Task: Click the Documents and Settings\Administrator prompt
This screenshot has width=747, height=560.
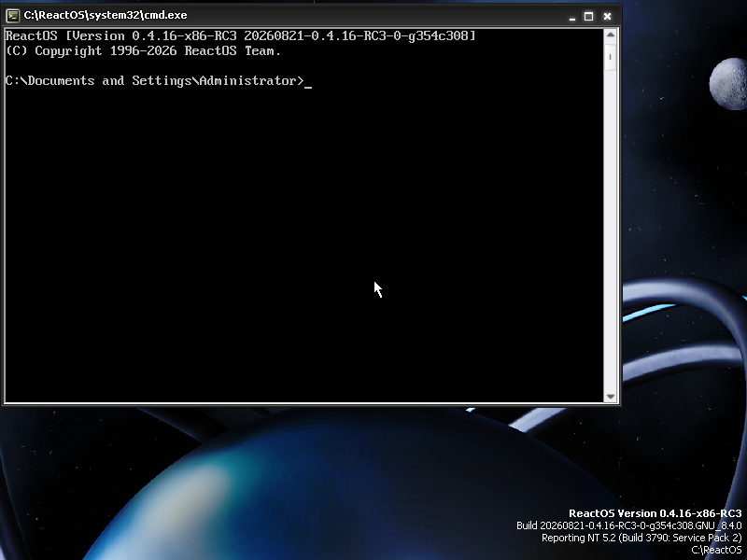Action: (x=154, y=81)
